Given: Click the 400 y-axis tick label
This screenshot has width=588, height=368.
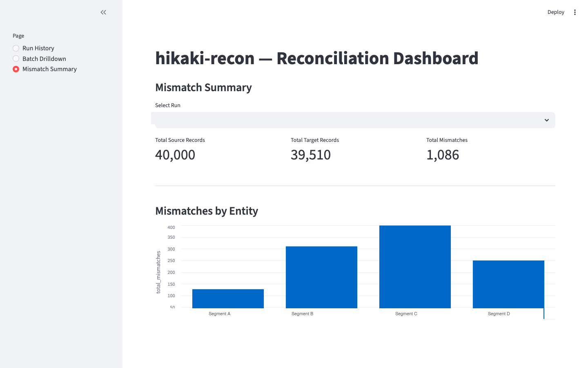Looking at the screenshot, I should 171,227.
